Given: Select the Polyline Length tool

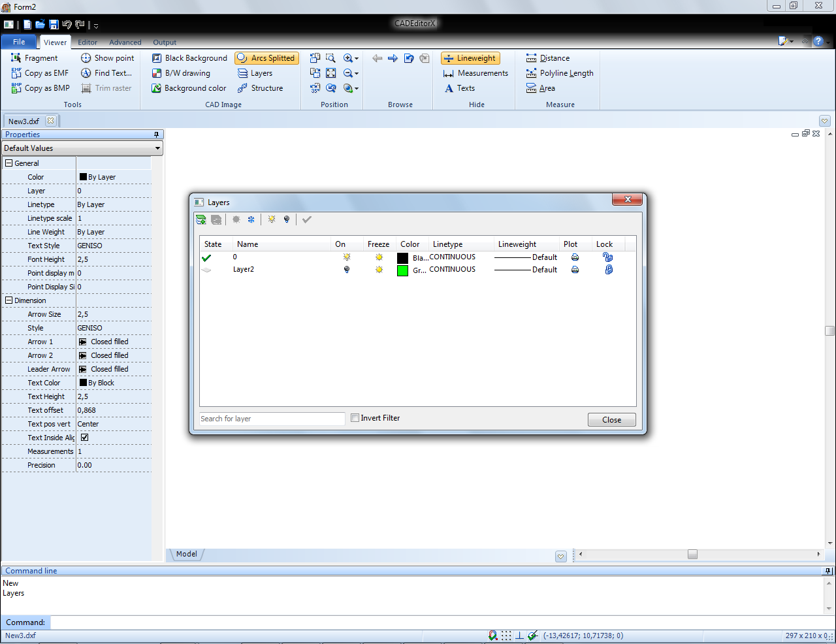Looking at the screenshot, I should click(560, 73).
